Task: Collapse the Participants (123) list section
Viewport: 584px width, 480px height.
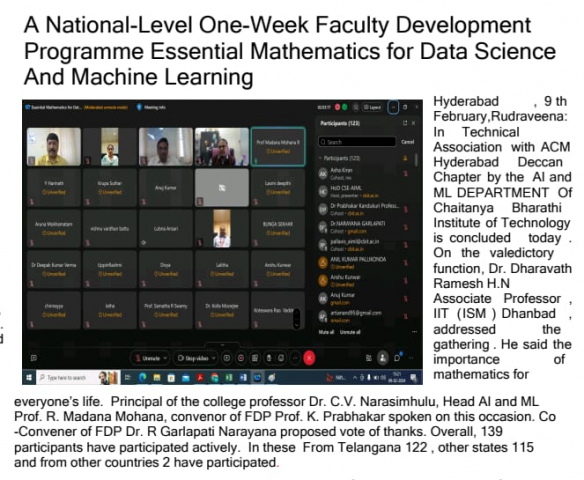Action: click(x=320, y=158)
